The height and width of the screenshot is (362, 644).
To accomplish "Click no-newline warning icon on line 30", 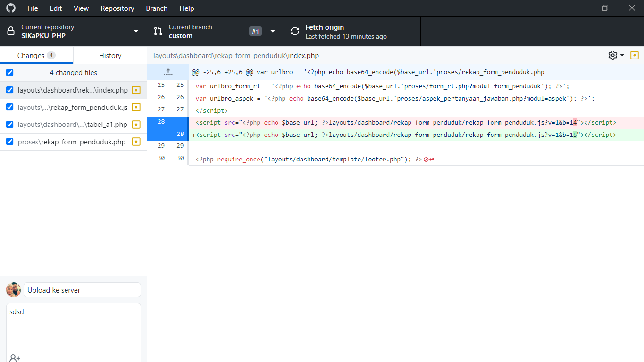I will 429,160.
